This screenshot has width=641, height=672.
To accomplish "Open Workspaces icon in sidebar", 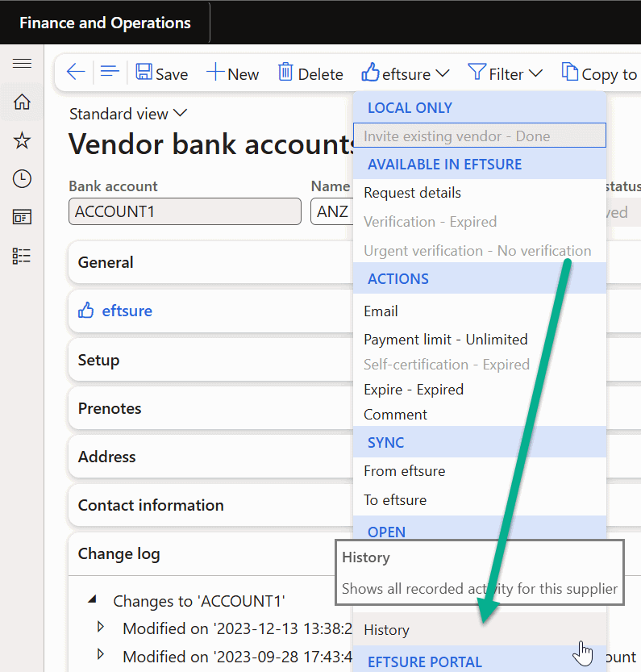I will click(22, 217).
